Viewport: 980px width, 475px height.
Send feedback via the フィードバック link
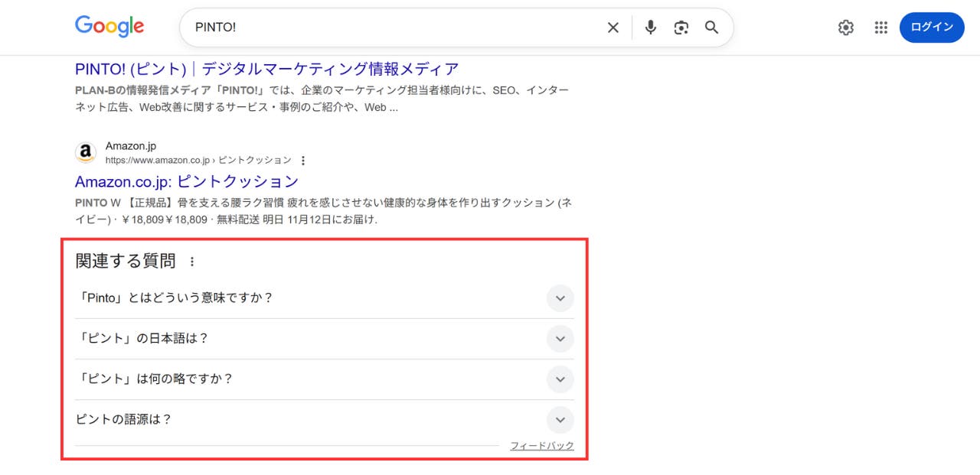point(542,444)
